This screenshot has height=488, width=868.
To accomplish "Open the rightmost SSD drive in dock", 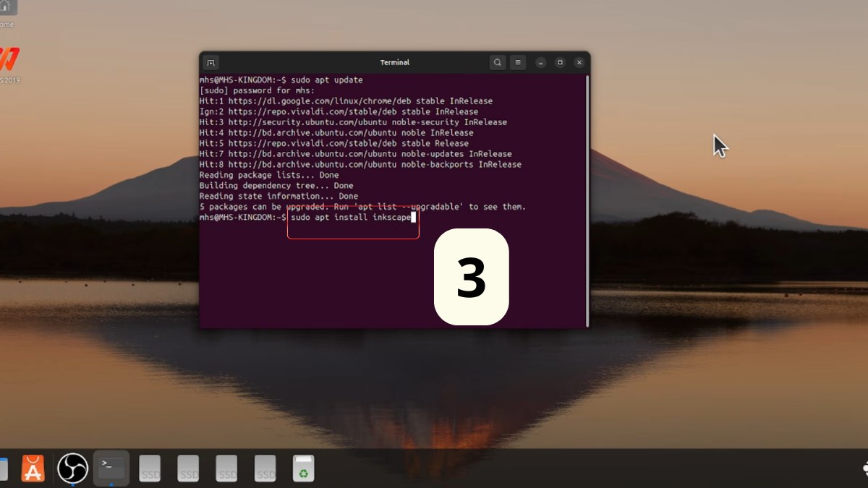I will click(265, 468).
